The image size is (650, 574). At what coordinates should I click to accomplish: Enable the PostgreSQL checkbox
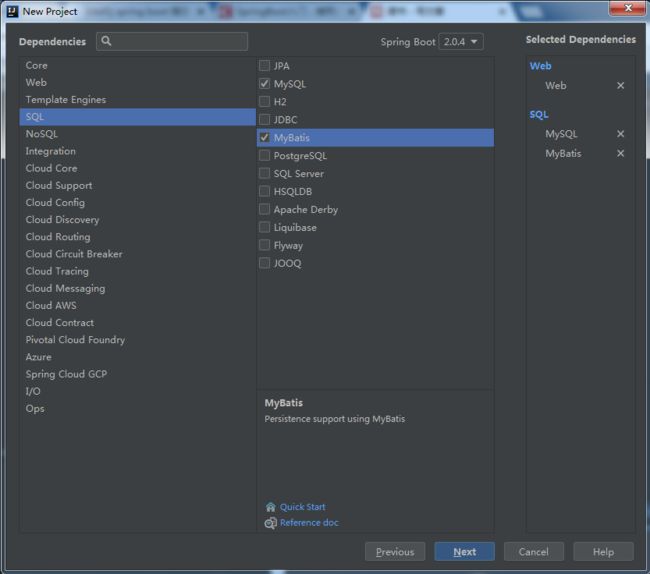point(264,155)
